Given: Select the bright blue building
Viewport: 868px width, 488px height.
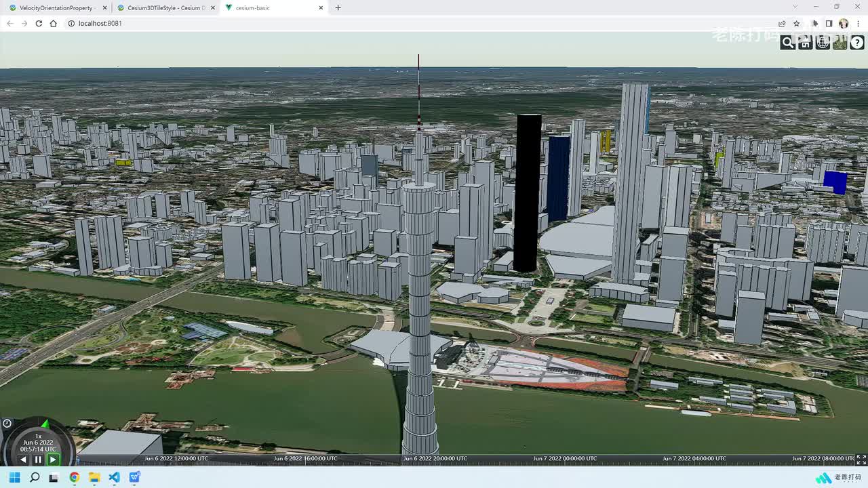Looking at the screenshot, I should [835, 182].
